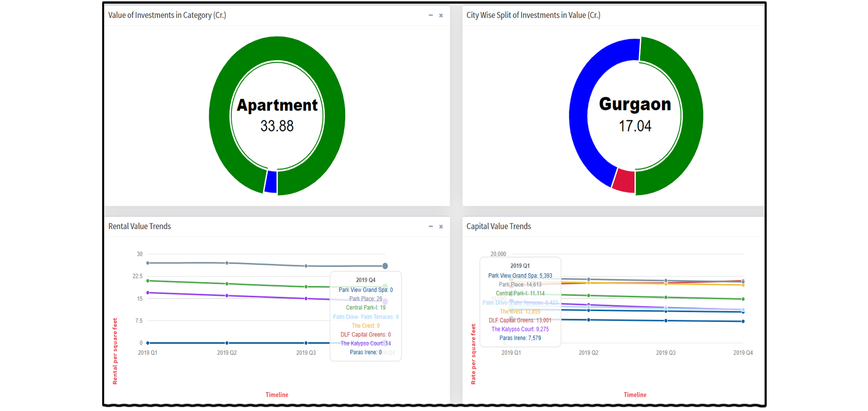Click 'The Kalypso Court: 14' in rental tooltip
This screenshot has width=868, height=411.
(x=366, y=344)
